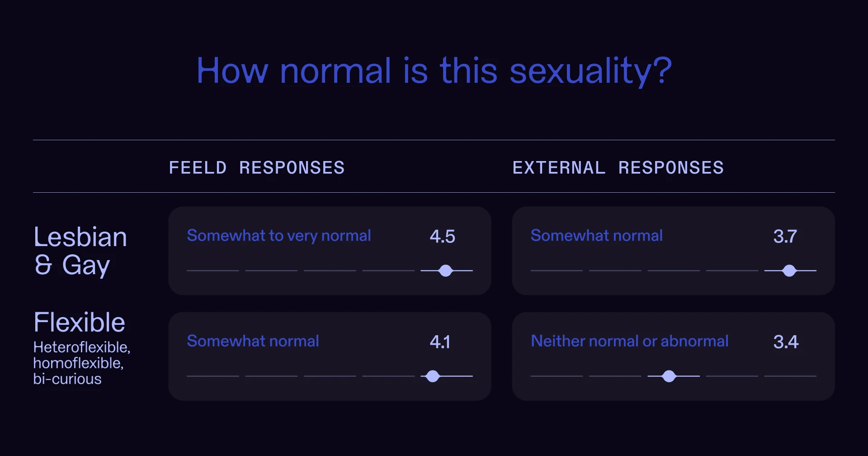Click the Lesbian & Gay external slider knob
The image size is (868, 456).
[789, 271]
